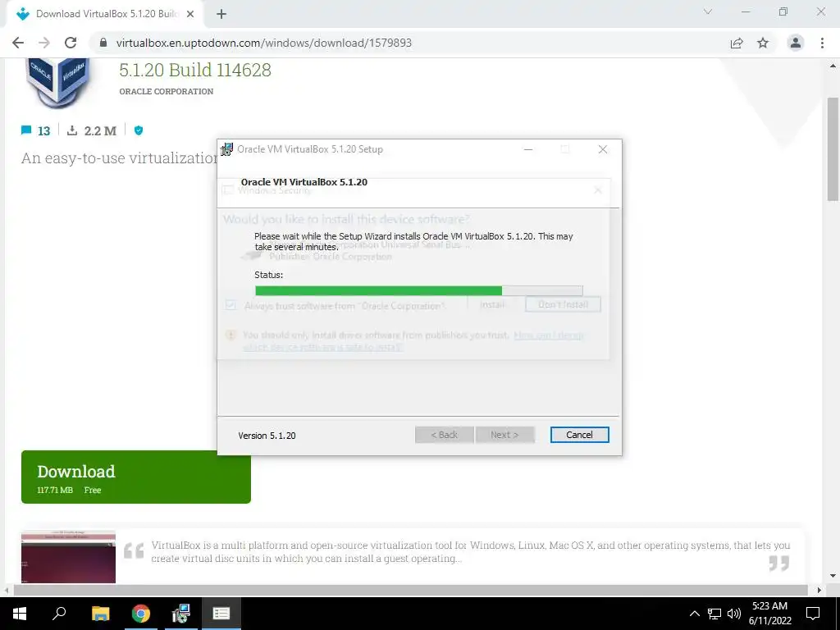Screen dimensions: 840x630
Task: Click the disabled Back button in setup
Action: [x=444, y=435]
